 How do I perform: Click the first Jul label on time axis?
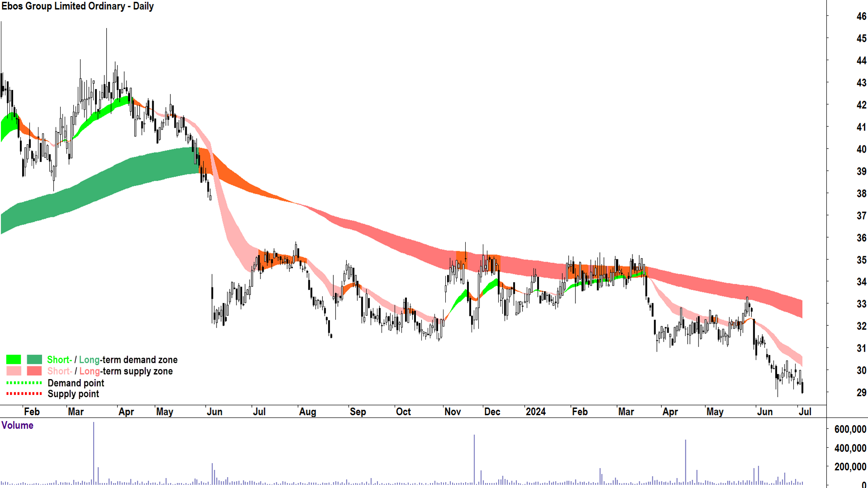pyautogui.click(x=259, y=412)
